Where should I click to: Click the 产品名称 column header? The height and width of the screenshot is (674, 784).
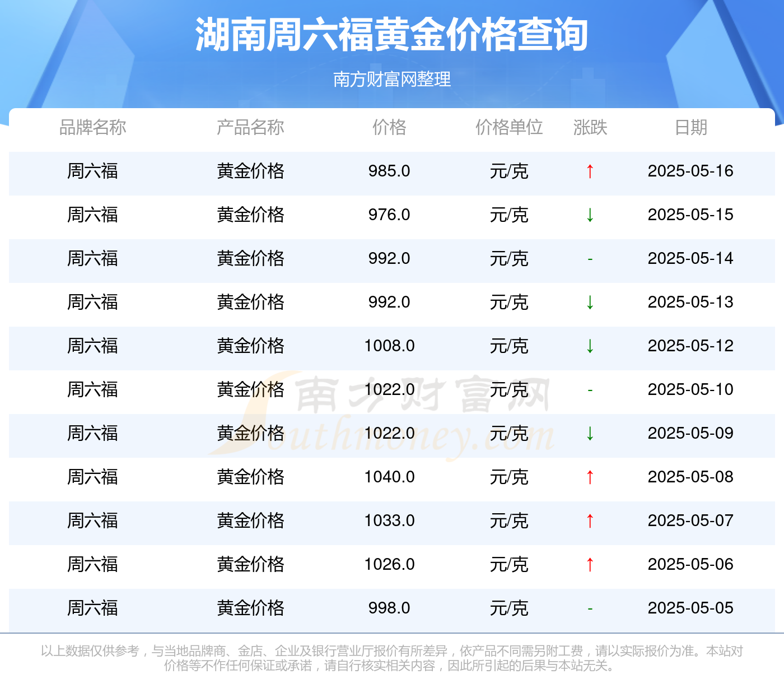pyautogui.click(x=250, y=128)
